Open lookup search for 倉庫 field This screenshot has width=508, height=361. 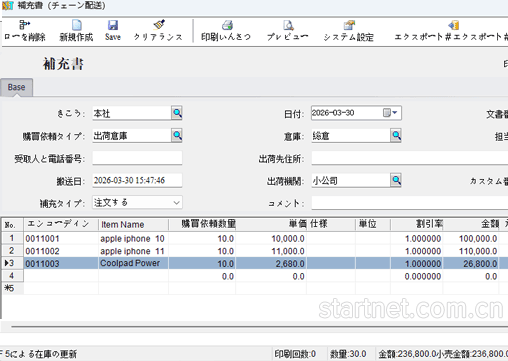click(396, 135)
